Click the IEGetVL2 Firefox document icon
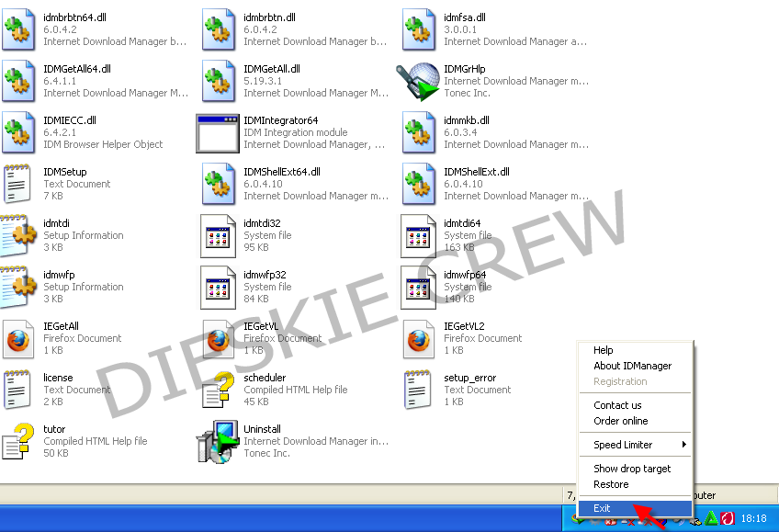The width and height of the screenshot is (779, 532). (419, 339)
